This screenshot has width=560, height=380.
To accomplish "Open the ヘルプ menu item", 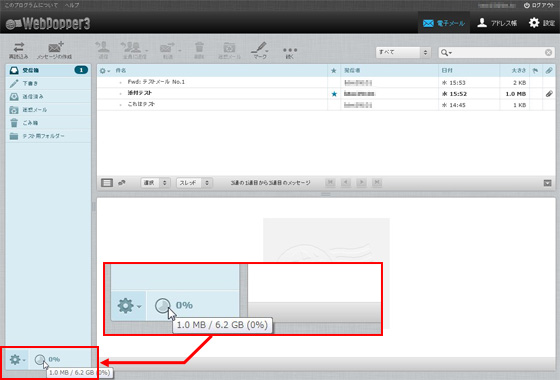I will (72, 5).
